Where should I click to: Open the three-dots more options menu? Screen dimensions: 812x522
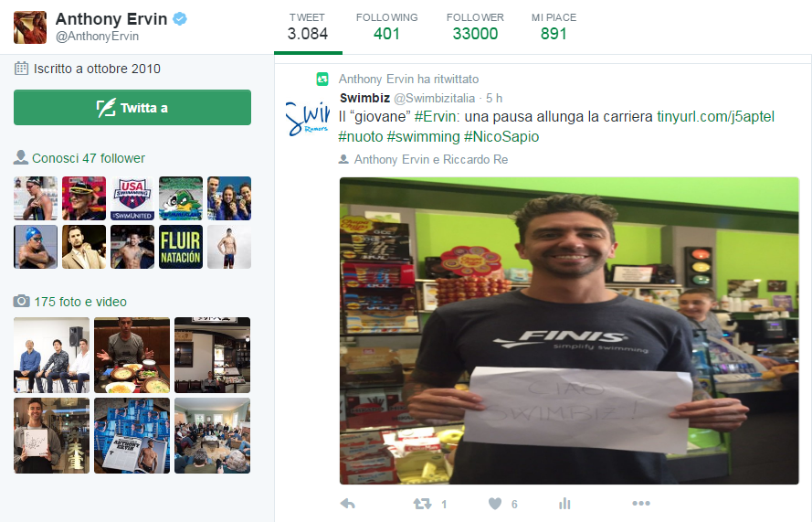click(x=641, y=504)
